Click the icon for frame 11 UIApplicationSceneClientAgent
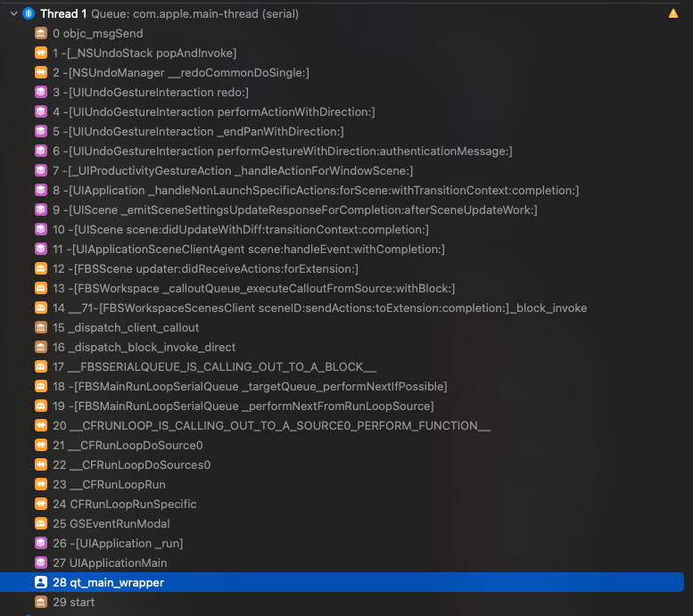This screenshot has width=693, height=616. pos(41,250)
